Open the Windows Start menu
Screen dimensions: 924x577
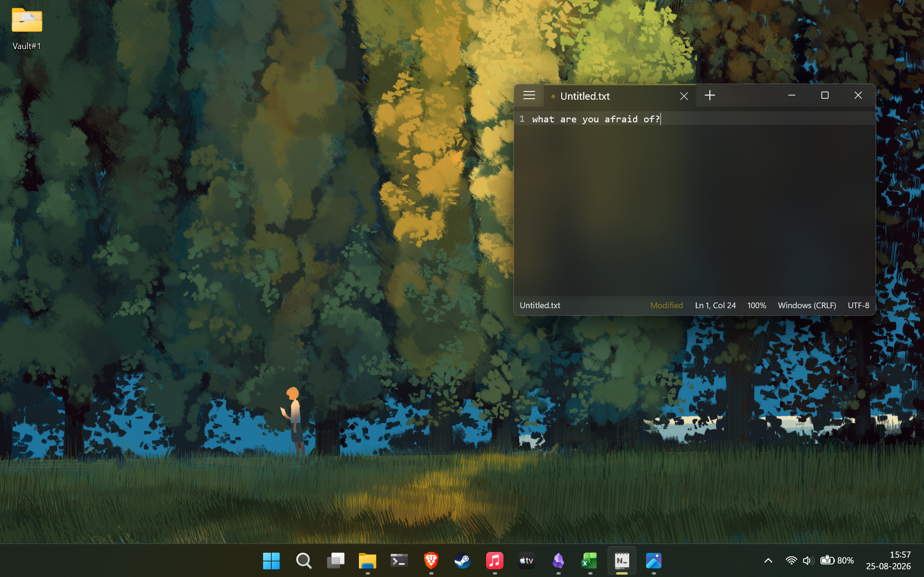tap(271, 561)
